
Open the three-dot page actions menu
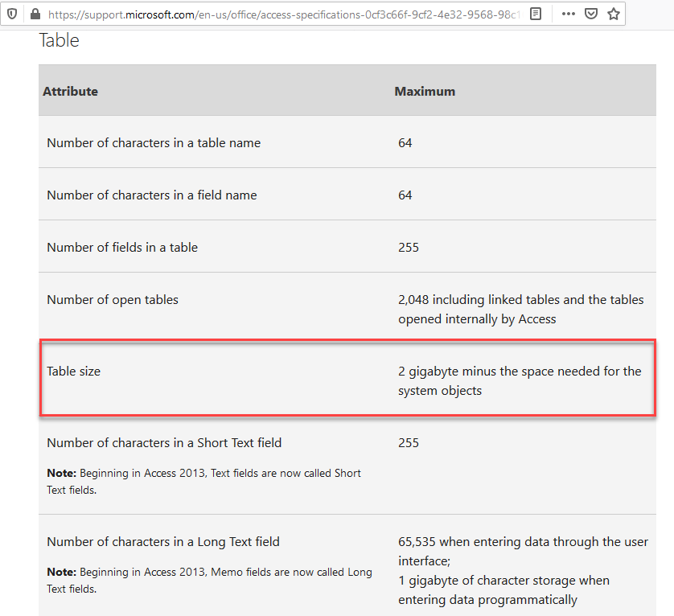(x=569, y=14)
